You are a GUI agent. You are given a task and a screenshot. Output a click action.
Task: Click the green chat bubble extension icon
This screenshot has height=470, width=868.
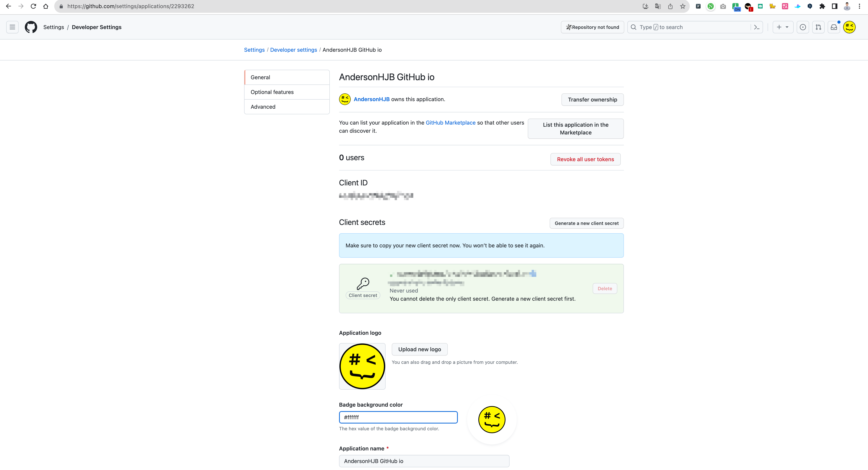pos(760,6)
